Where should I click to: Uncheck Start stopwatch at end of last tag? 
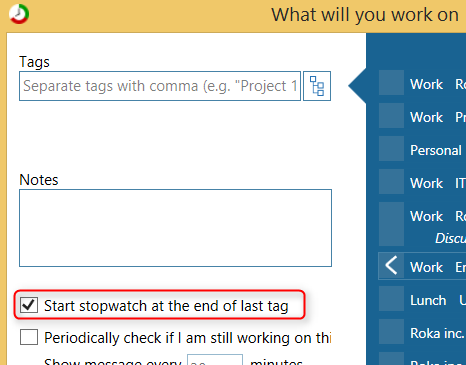(29, 305)
